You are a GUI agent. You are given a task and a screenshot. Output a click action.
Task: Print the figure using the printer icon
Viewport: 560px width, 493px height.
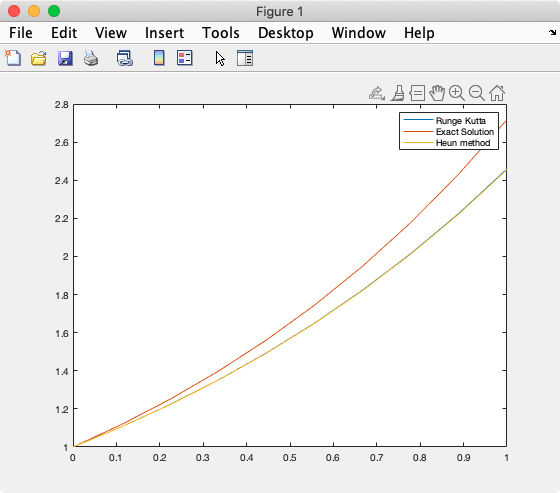[91, 58]
